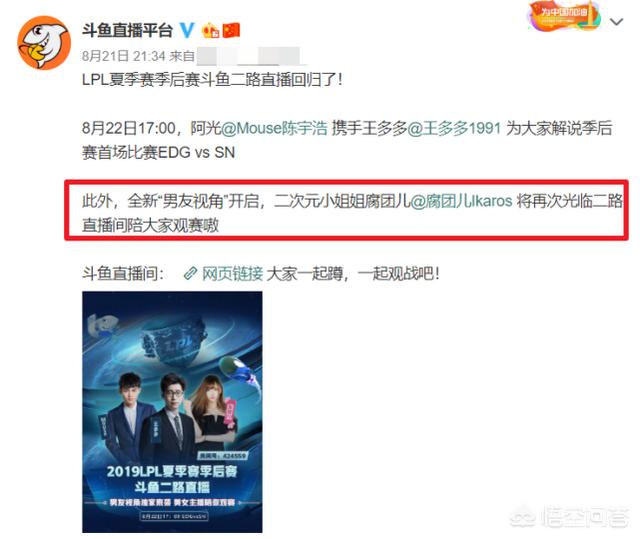
Task: Click the blue verified V badge
Action: (x=187, y=30)
